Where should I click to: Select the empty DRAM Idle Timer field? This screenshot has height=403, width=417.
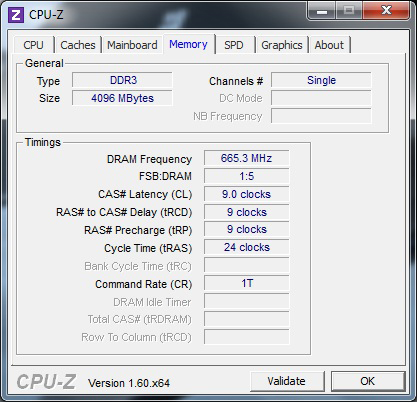pyautogui.click(x=247, y=301)
